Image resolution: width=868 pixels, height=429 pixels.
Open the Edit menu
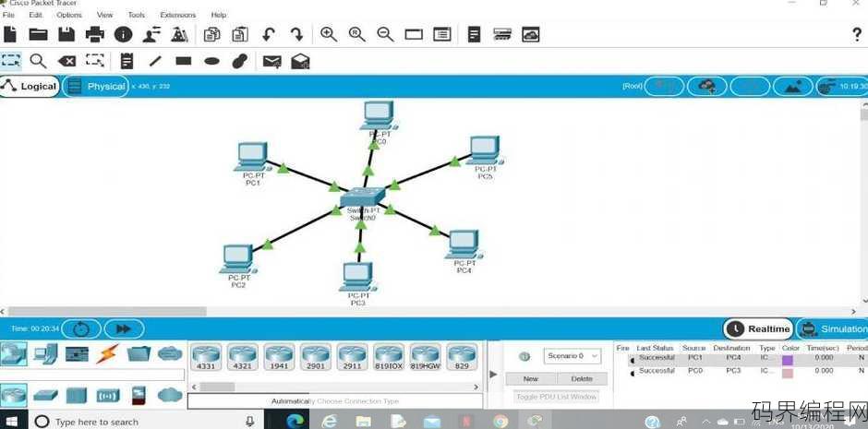click(35, 15)
